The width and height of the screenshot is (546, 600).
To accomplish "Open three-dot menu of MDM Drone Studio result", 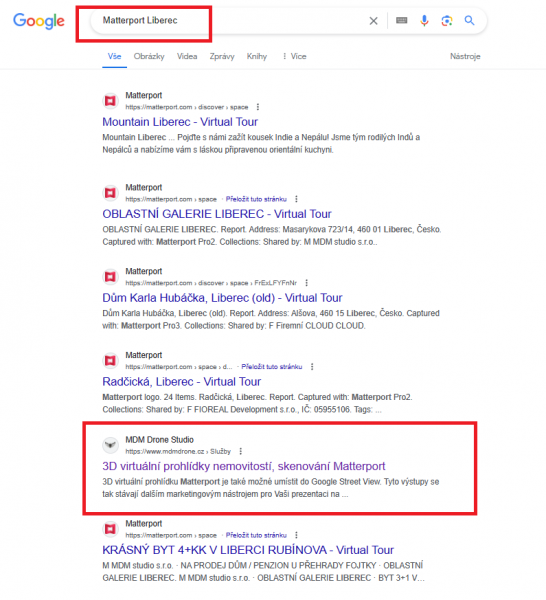I will [241, 451].
